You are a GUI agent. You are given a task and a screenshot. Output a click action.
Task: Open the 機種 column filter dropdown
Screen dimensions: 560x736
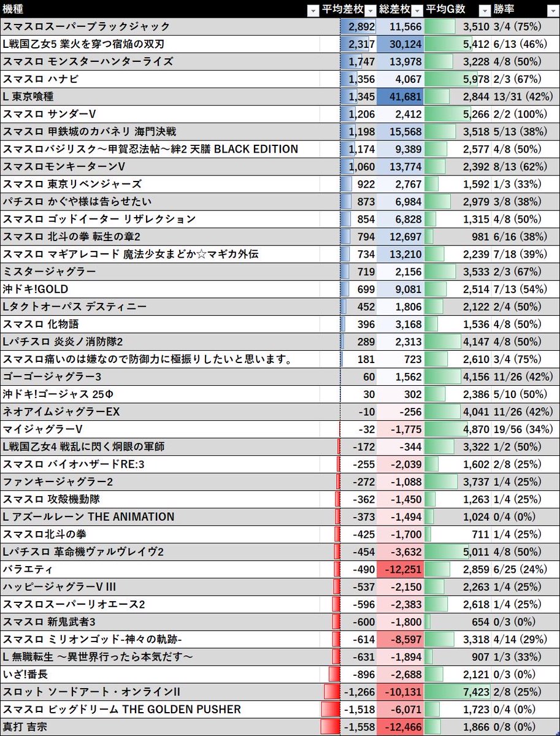coord(312,10)
